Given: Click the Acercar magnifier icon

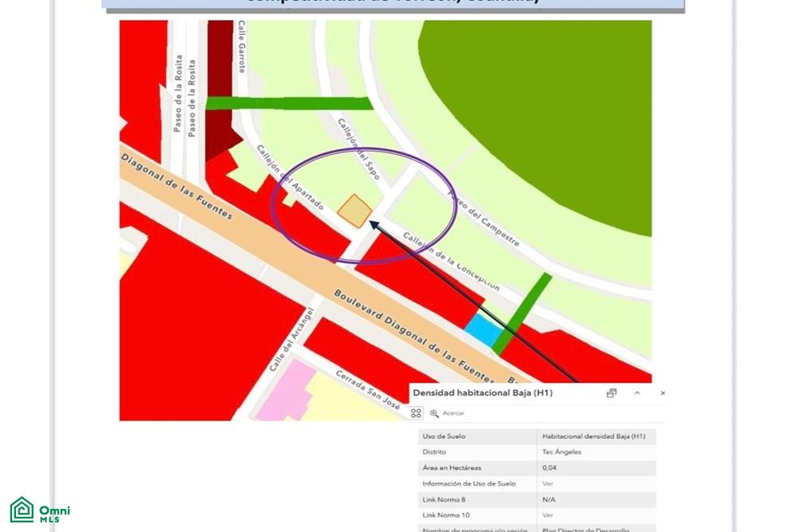Looking at the screenshot, I should click(434, 413).
